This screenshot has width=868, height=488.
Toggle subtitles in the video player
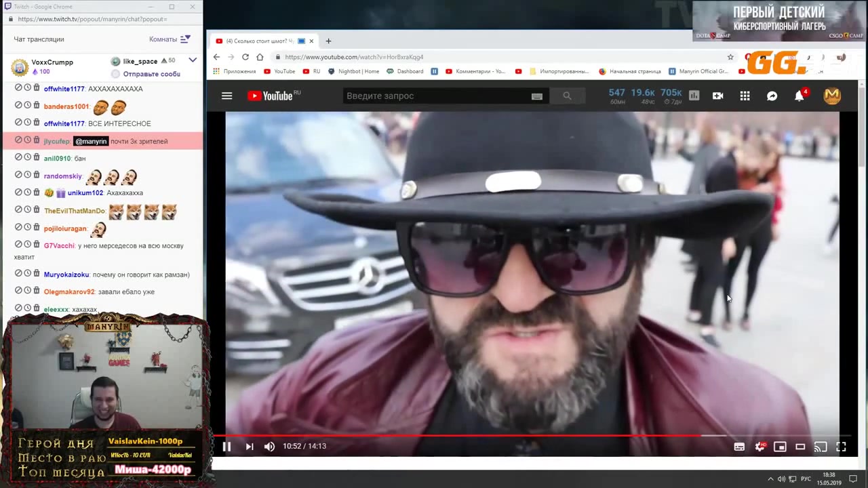(739, 447)
